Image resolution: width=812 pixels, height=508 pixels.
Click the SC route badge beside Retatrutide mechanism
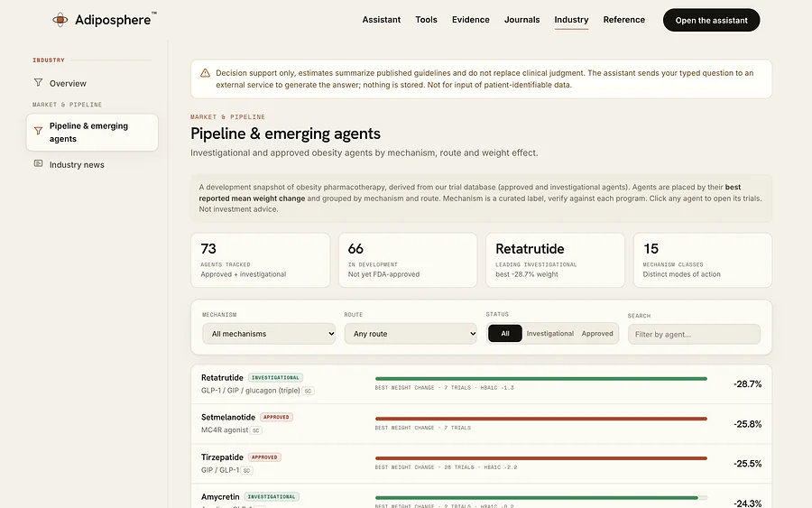pyautogui.click(x=309, y=391)
